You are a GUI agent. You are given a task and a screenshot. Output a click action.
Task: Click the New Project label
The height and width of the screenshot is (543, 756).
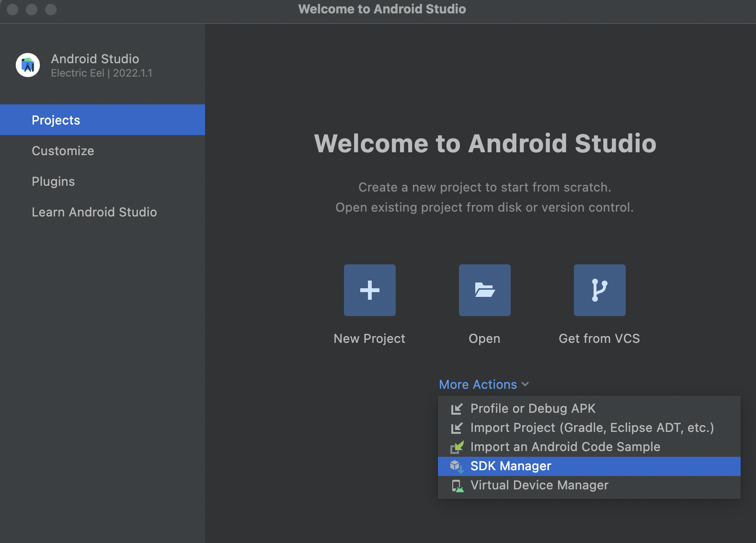[x=369, y=339]
